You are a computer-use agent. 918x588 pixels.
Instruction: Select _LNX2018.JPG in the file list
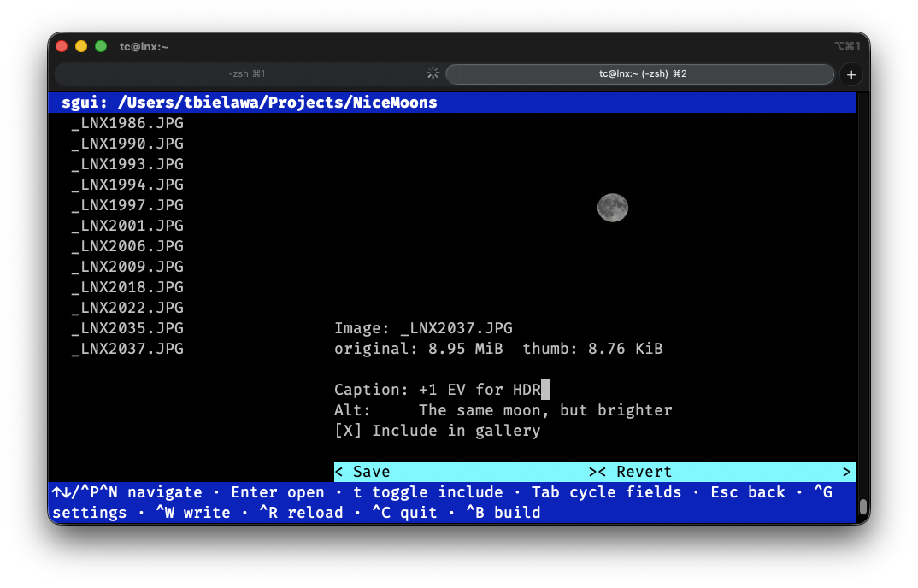[127, 287]
